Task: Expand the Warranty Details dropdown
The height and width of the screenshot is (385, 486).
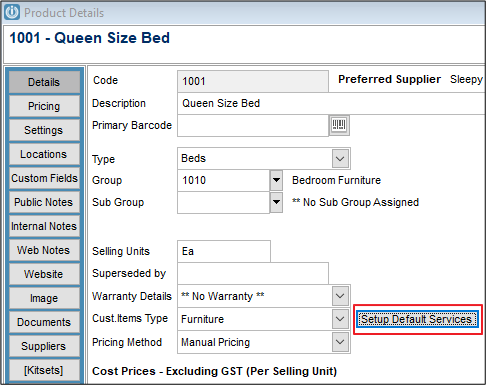Action: 340,296
